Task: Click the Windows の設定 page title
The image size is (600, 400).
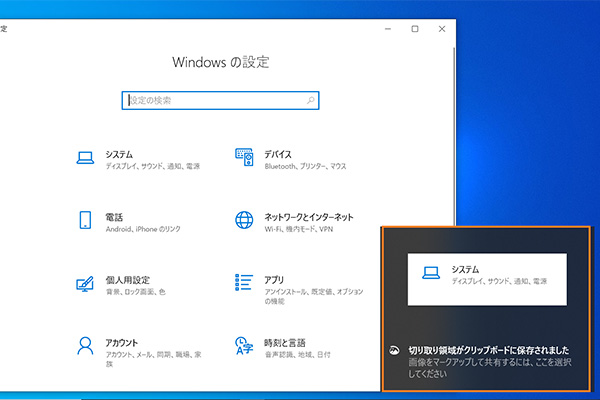Action: tap(221, 62)
